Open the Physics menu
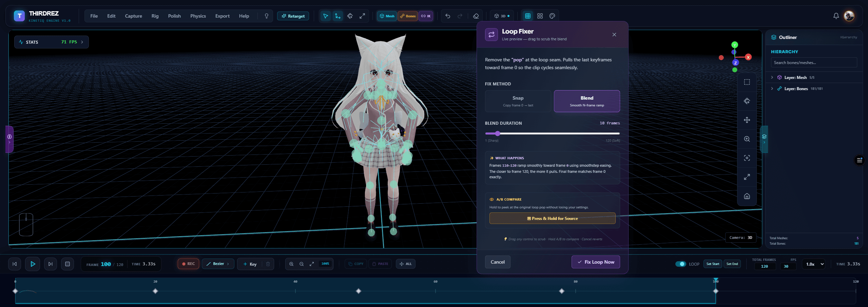The width and height of the screenshot is (868, 307). 198,16
